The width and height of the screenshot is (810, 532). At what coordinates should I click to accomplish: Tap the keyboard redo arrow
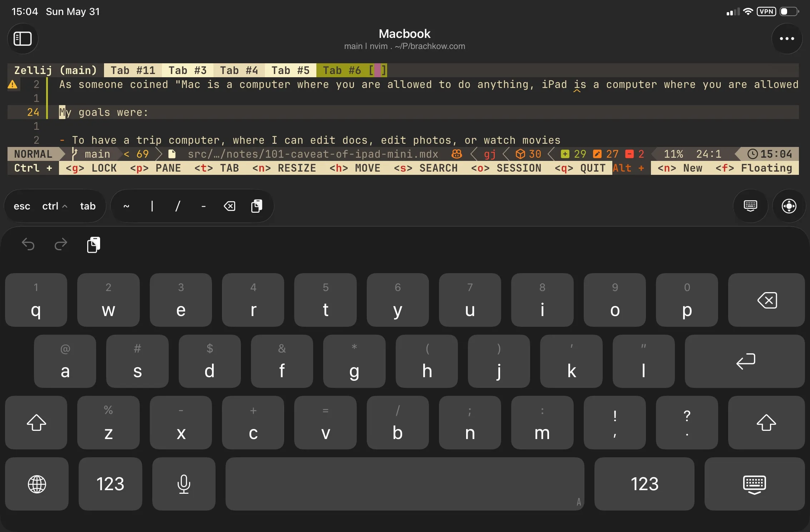[61, 245]
